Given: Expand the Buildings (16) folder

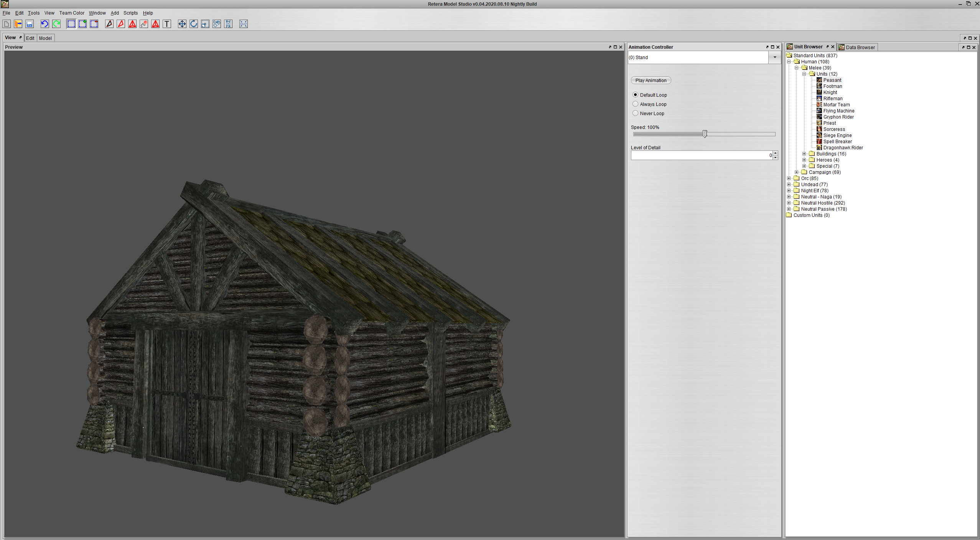Looking at the screenshot, I should pyautogui.click(x=804, y=154).
